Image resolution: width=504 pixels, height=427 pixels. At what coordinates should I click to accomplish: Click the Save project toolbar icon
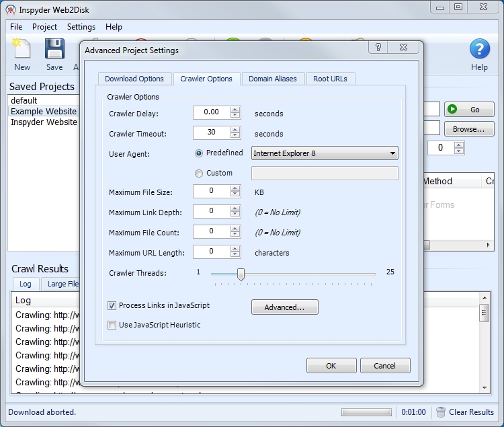click(x=54, y=50)
